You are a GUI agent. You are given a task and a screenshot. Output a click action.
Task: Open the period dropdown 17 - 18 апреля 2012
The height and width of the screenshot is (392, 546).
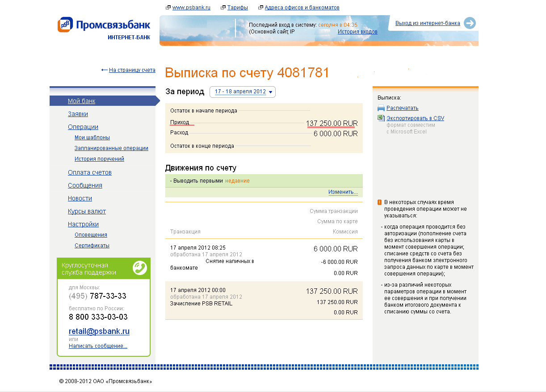[243, 92]
